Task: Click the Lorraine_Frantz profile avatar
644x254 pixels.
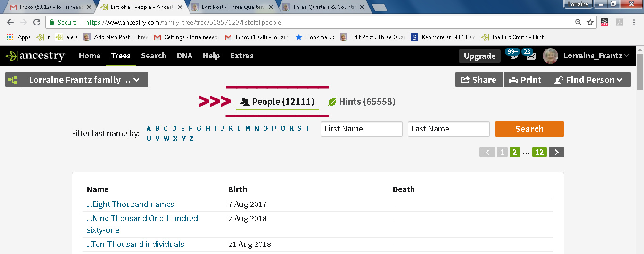Action: point(551,56)
